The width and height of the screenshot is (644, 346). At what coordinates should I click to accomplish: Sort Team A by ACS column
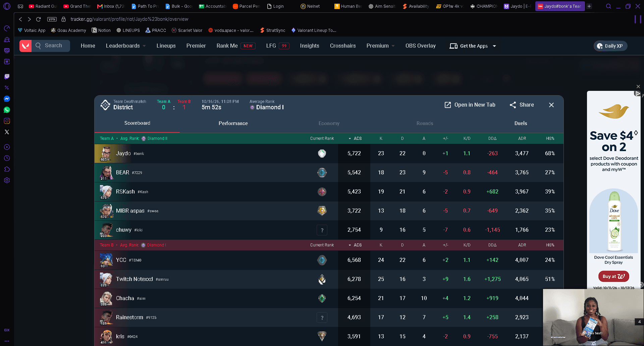pyautogui.click(x=355, y=138)
